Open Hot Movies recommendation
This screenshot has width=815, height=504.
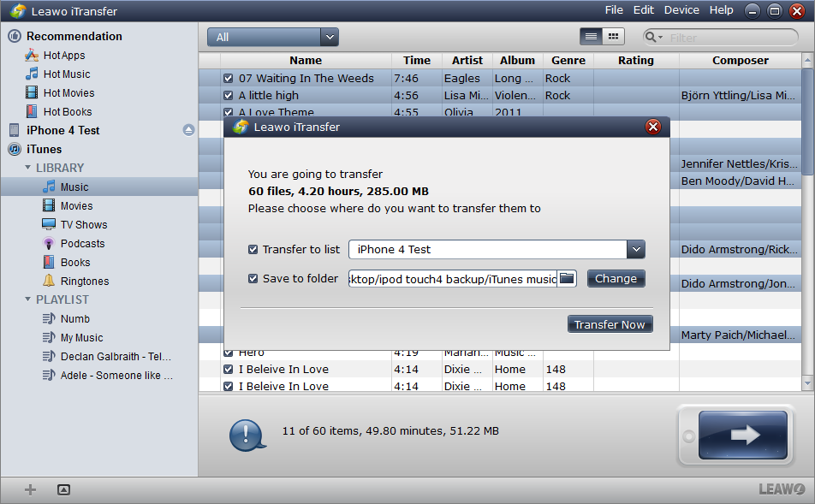(60, 92)
